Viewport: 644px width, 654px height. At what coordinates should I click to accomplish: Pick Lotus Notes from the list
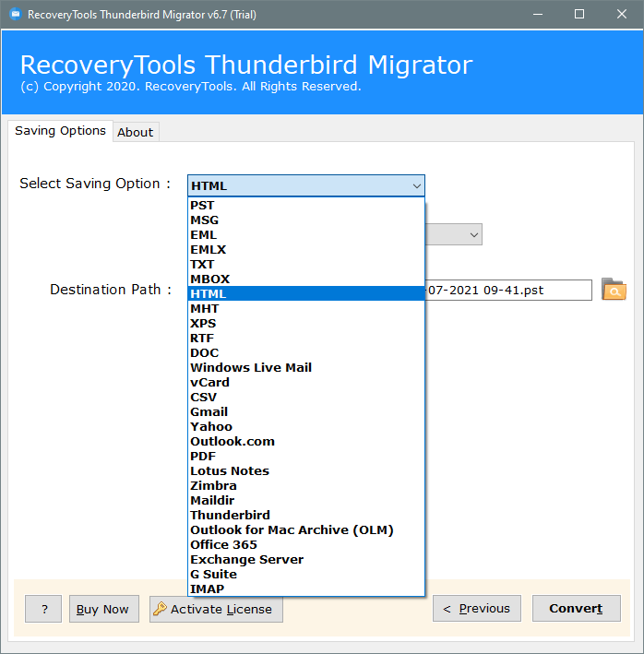pos(306,470)
